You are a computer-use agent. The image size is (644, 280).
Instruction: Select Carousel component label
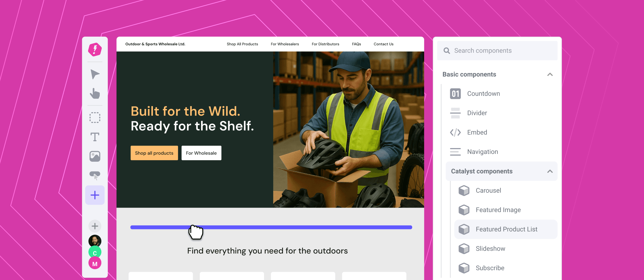coord(488,191)
